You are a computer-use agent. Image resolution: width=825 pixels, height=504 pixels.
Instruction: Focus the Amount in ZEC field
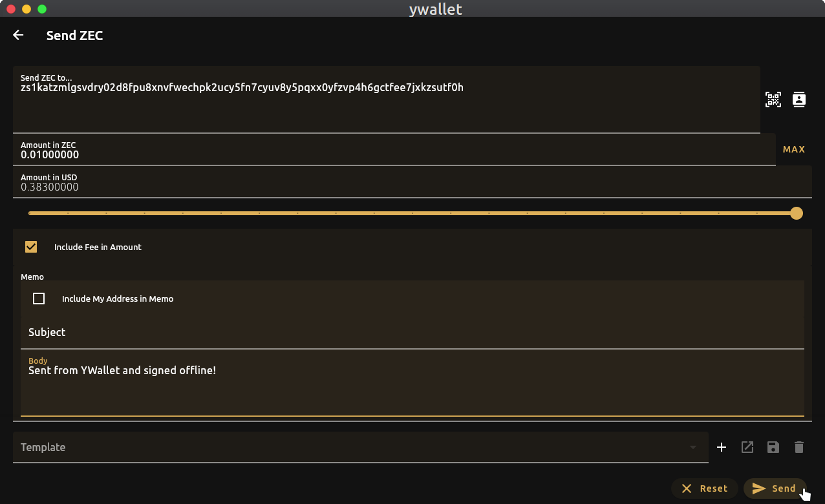click(x=394, y=149)
